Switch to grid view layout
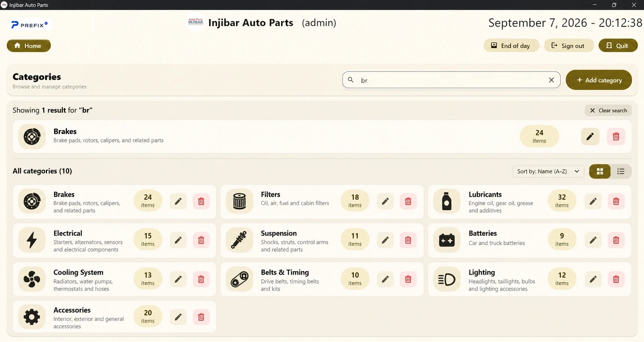Screen dimensions: 644x342 tap(600, 171)
